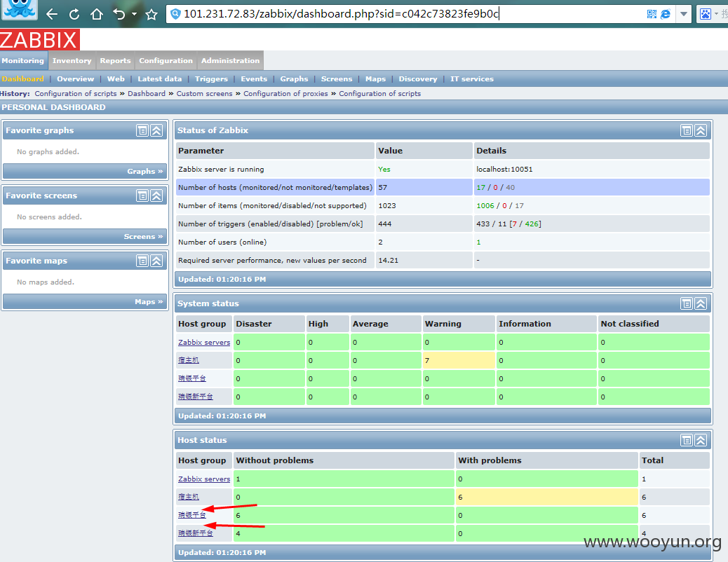Click localhost:10051 details text
The image size is (728, 562).
click(504, 170)
